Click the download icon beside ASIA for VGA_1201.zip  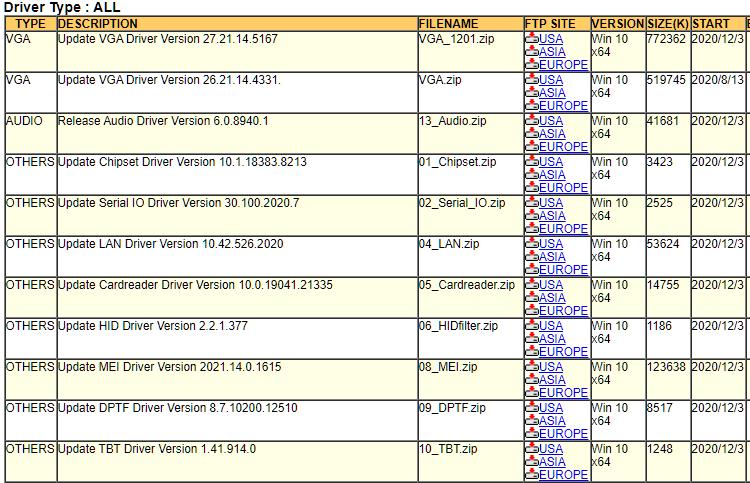532,52
